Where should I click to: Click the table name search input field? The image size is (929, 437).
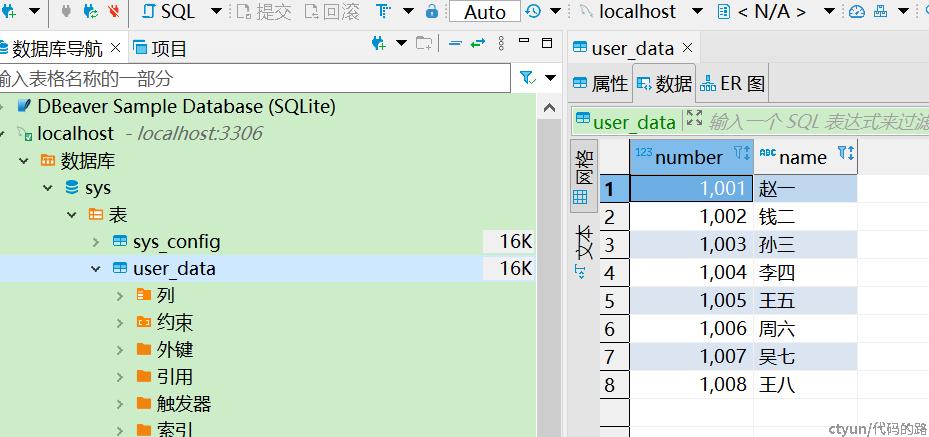pyautogui.click(x=255, y=78)
